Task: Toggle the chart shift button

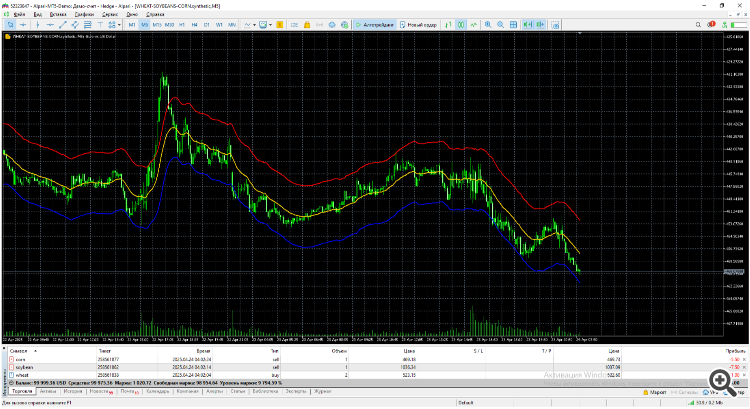Action: (539, 25)
